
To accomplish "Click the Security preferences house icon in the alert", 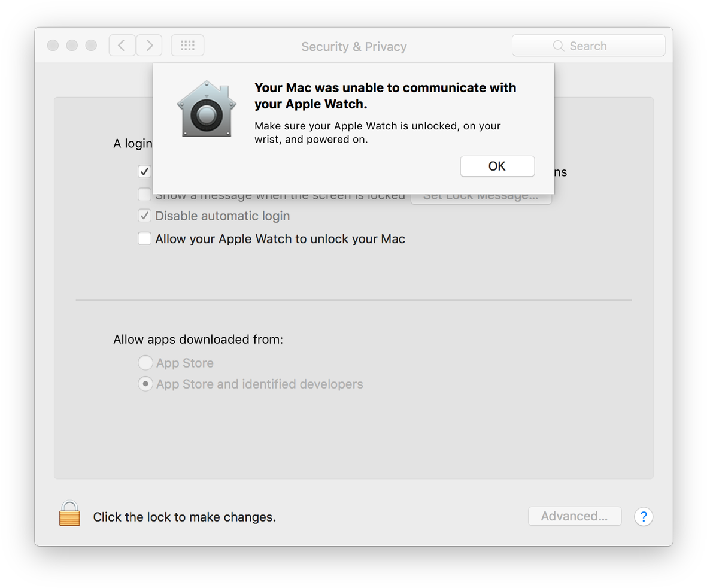I will coord(207,109).
